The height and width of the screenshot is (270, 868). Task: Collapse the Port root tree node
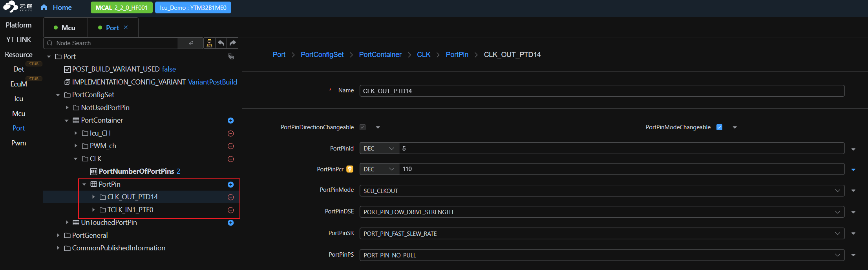tap(49, 57)
